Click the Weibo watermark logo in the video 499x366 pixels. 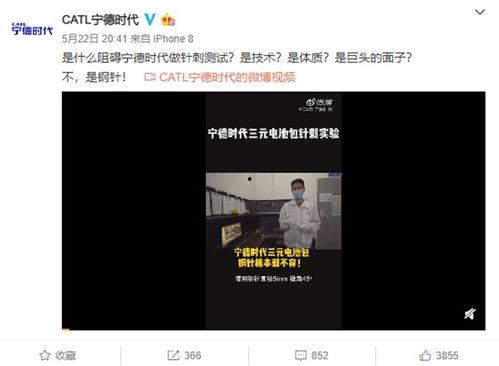319,102
